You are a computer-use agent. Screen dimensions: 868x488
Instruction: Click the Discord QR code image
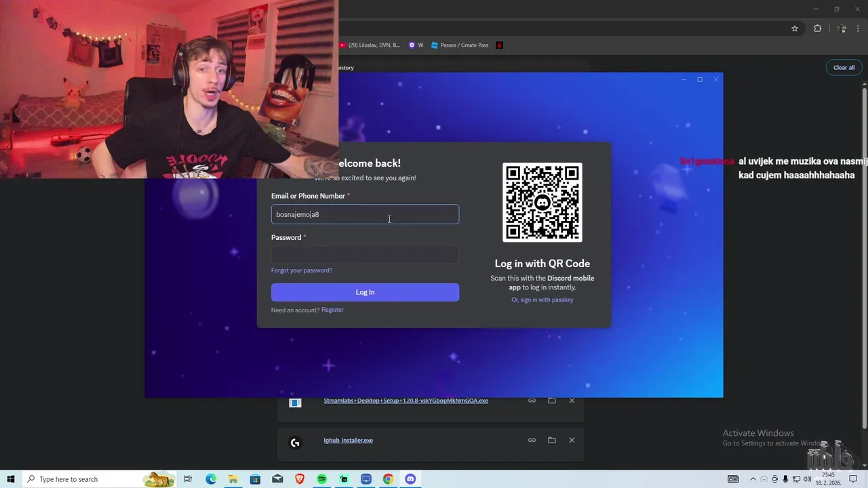tap(542, 202)
